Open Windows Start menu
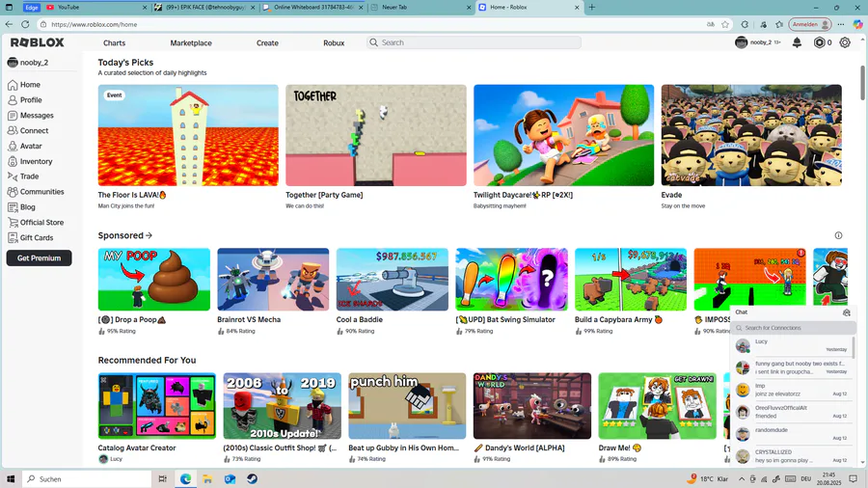Image resolution: width=868 pixels, height=488 pixels. 11,479
